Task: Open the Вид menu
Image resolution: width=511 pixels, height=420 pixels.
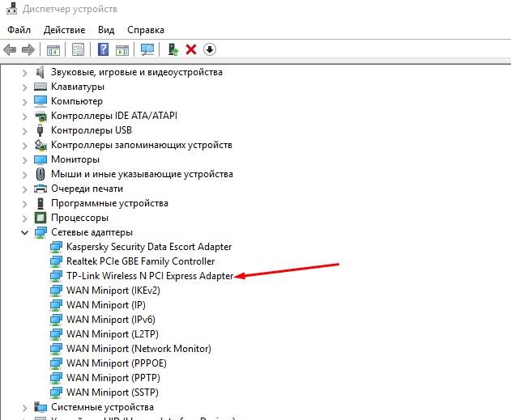Action: [x=106, y=30]
